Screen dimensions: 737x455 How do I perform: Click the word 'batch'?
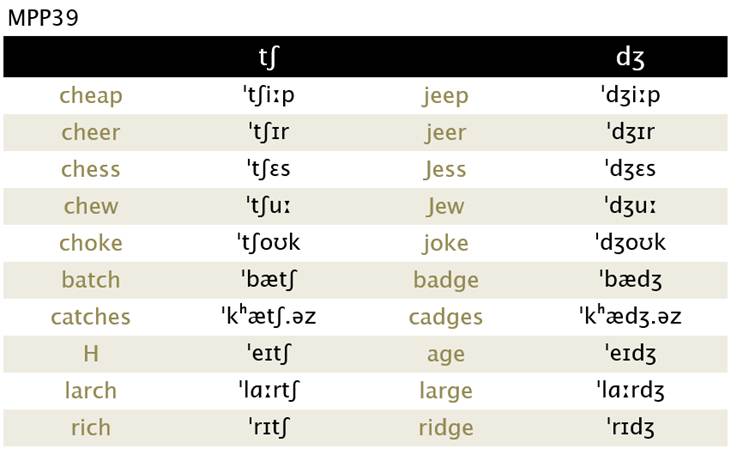(x=91, y=280)
